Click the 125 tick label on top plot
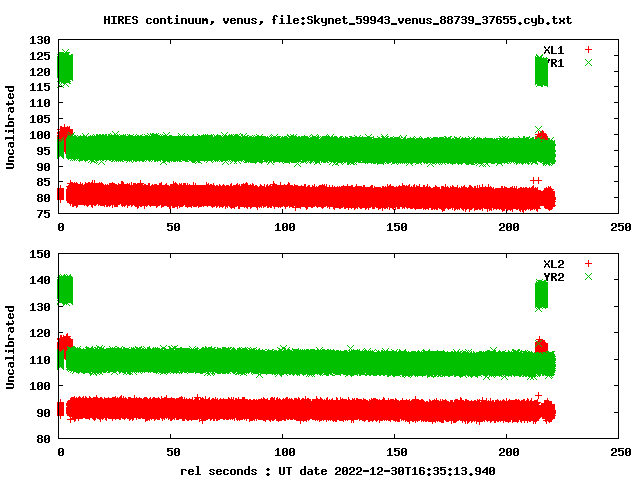 (x=40, y=56)
